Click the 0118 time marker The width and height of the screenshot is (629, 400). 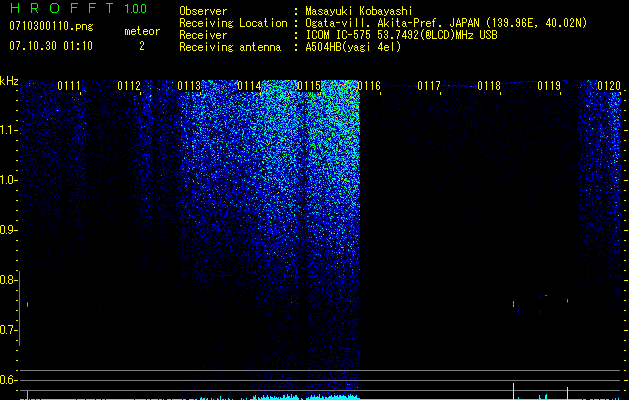click(x=489, y=86)
